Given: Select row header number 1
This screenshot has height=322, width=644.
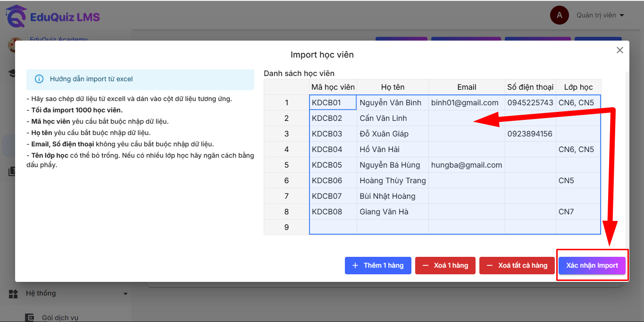Looking at the screenshot, I should (286, 102).
